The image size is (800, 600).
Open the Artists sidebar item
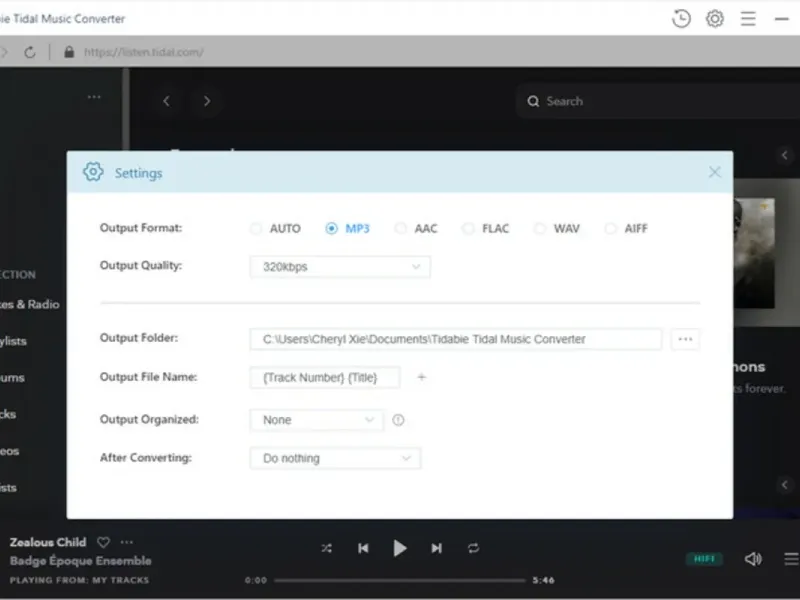pos(8,488)
